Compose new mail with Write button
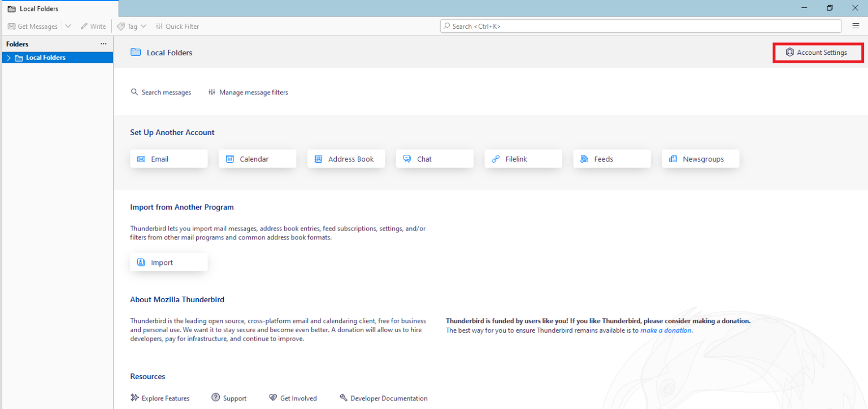The width and height of the screenshot is (868, 409). coord(93,27)
